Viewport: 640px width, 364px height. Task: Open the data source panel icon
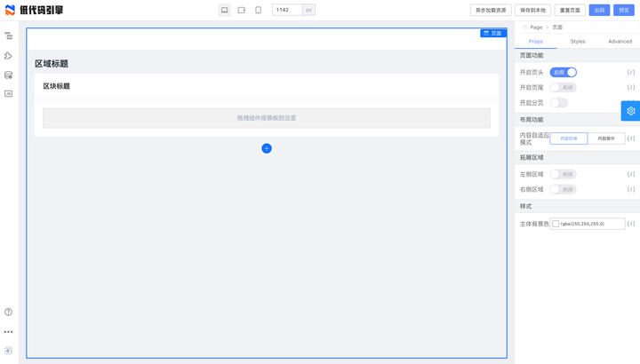tap(8, 75)
